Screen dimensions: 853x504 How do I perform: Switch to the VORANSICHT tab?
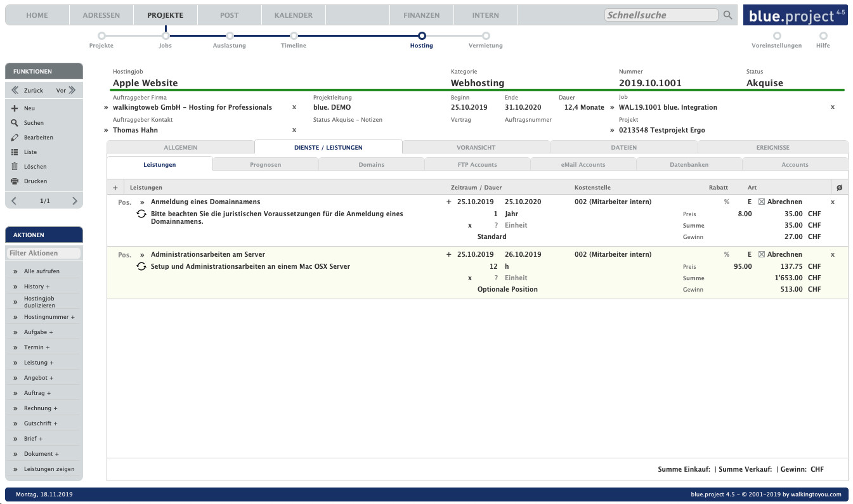[x=476, y=148]
